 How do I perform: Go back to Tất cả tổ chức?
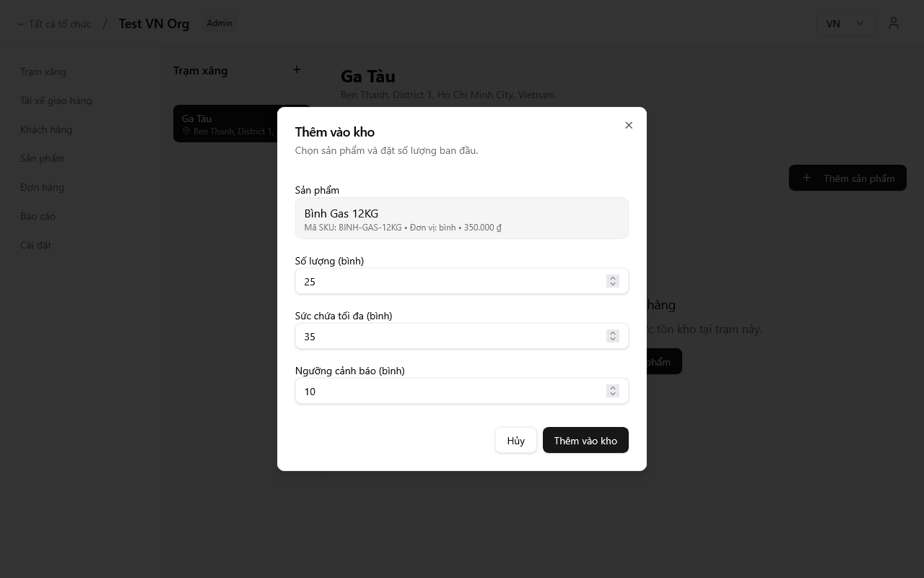click(x=54, y=24)
